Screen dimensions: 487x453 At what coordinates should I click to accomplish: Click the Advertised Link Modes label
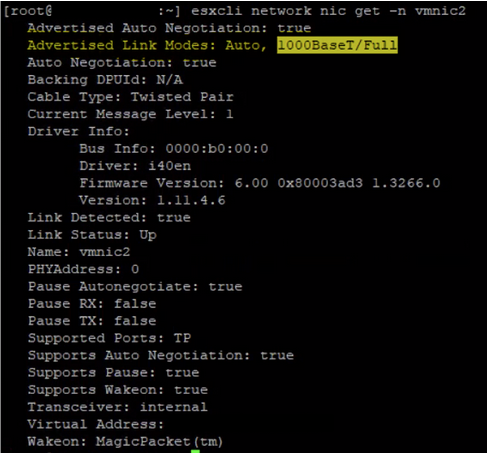122,45
